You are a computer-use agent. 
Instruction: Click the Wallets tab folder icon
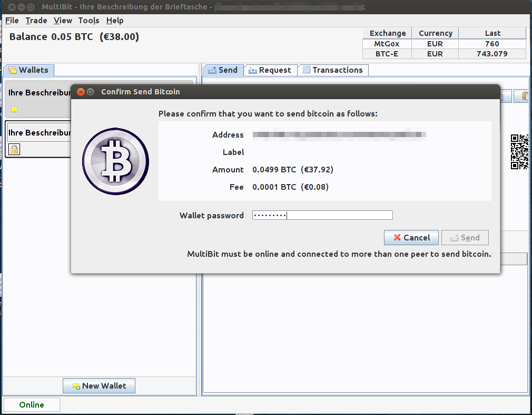click(x=13, y=70)
